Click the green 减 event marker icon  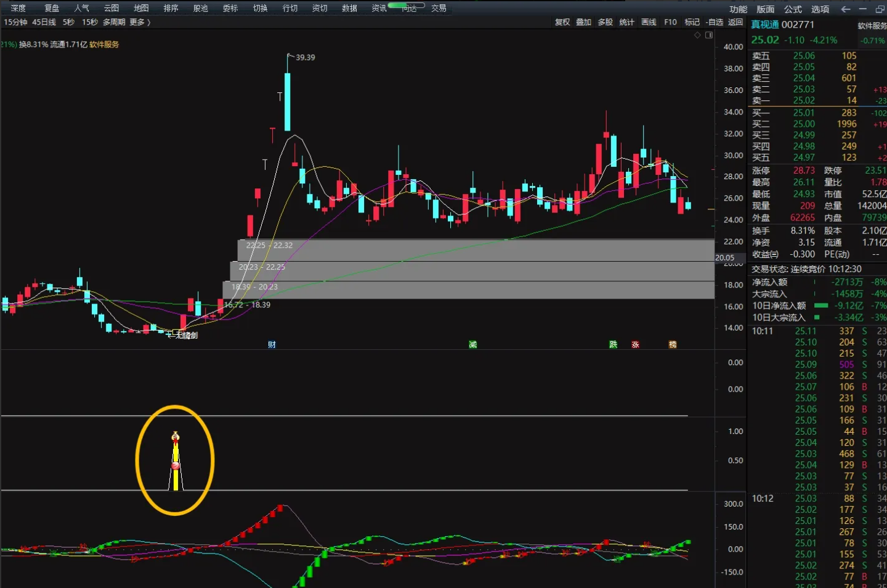[x=472, y=345]
